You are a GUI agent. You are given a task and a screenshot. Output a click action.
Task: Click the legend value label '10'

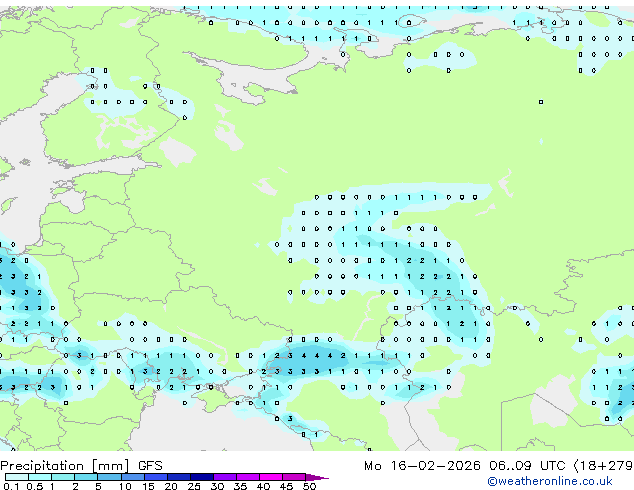point(125,486)
